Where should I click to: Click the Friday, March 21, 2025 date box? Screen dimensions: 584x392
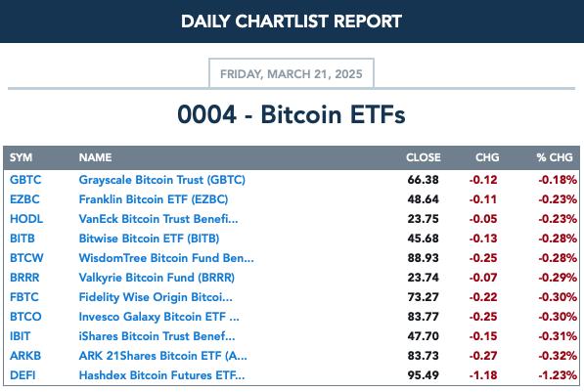(x=292, y=73)
